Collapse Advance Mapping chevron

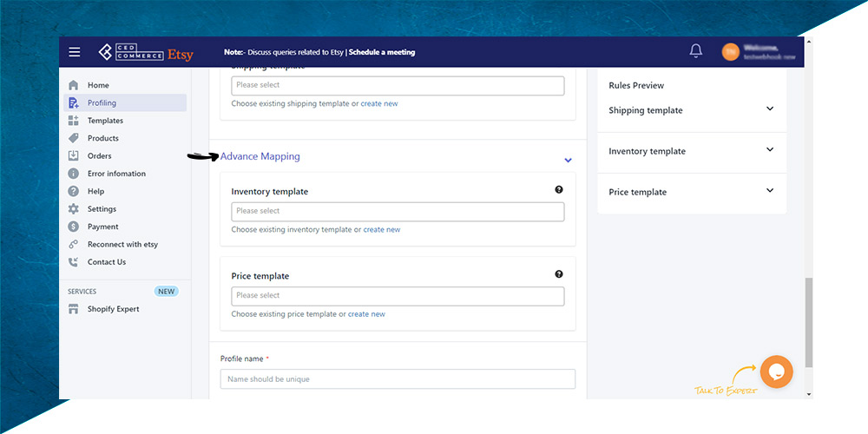point(568,161)
